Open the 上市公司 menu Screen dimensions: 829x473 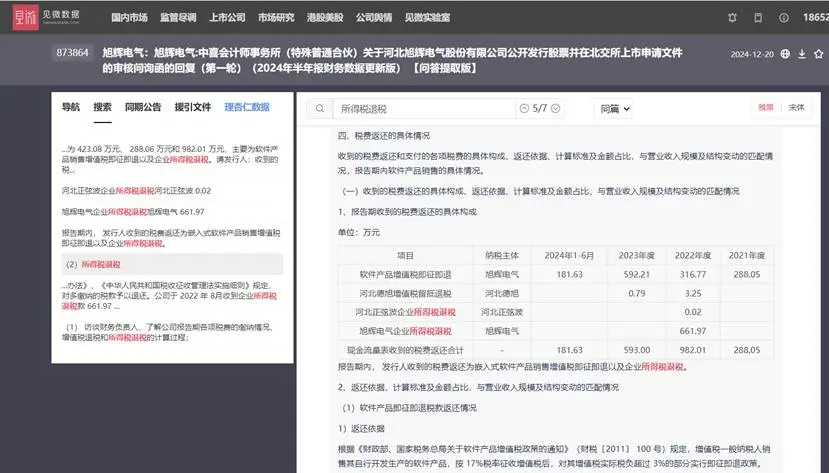(227, 18)
